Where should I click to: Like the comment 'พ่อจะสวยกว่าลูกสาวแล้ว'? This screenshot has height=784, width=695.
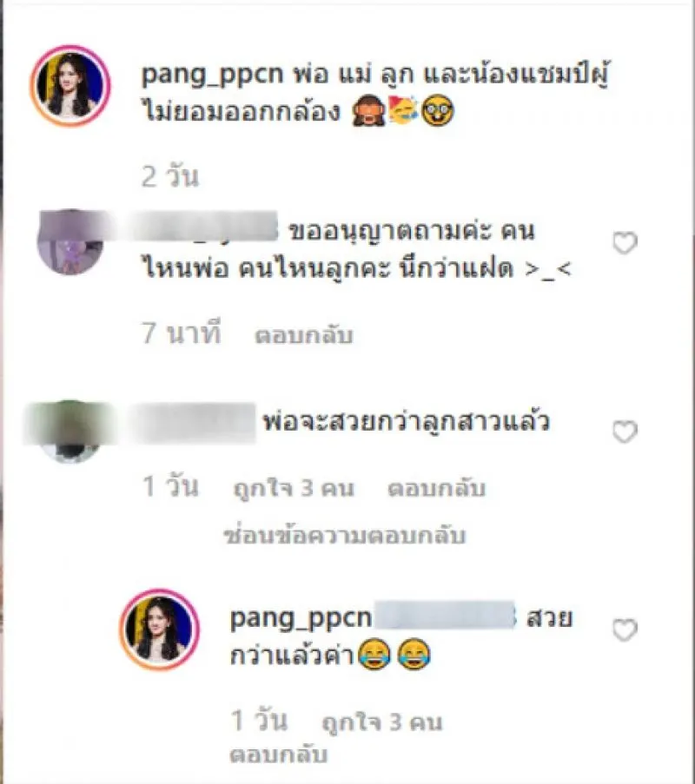pos(625,432)
